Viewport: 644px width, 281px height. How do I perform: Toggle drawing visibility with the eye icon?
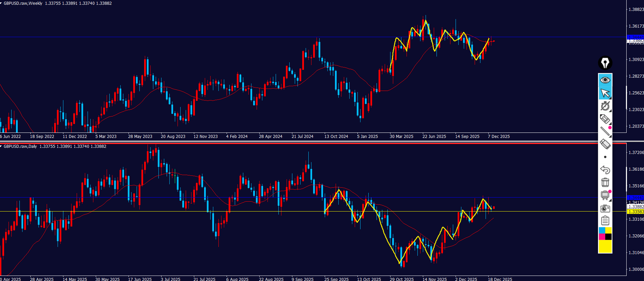coord(605,80)
